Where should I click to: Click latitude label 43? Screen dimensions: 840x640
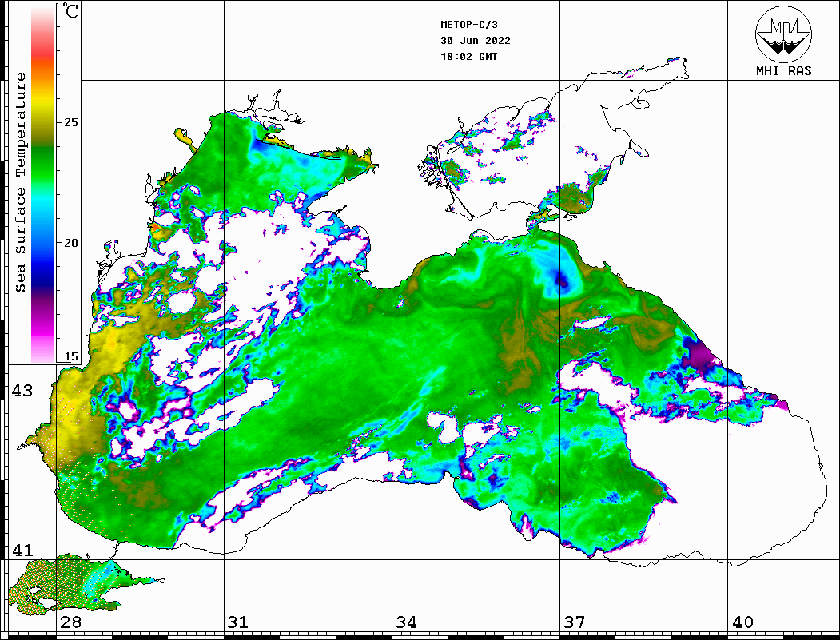(22, 391)
